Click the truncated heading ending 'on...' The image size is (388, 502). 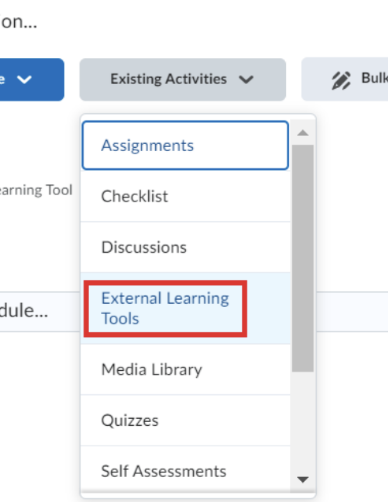[19, 22]
